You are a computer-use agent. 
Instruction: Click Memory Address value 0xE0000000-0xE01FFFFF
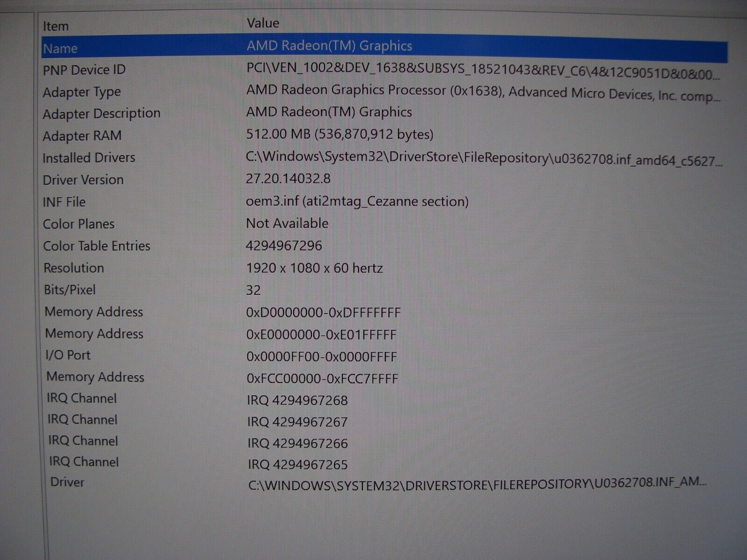pyautogui.click(x=321, y=335)
